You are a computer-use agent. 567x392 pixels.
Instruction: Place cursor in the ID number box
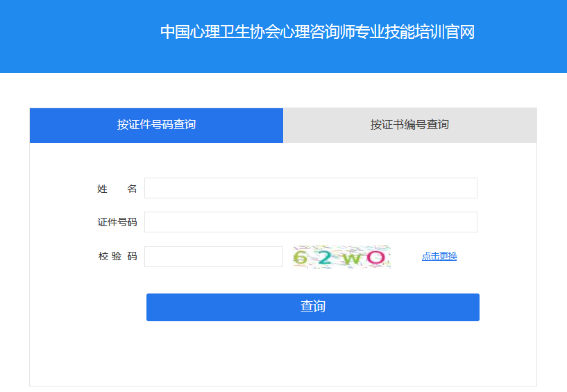coord(310,222)
